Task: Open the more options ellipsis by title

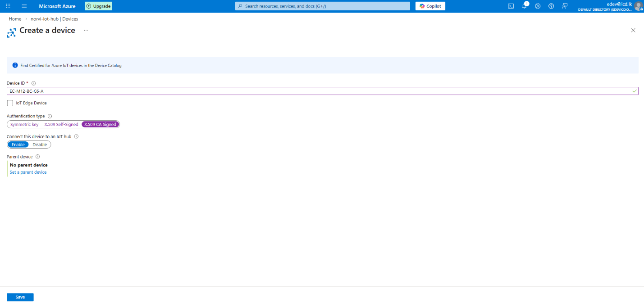Action: pyautogui.click(x=86, y=30)
